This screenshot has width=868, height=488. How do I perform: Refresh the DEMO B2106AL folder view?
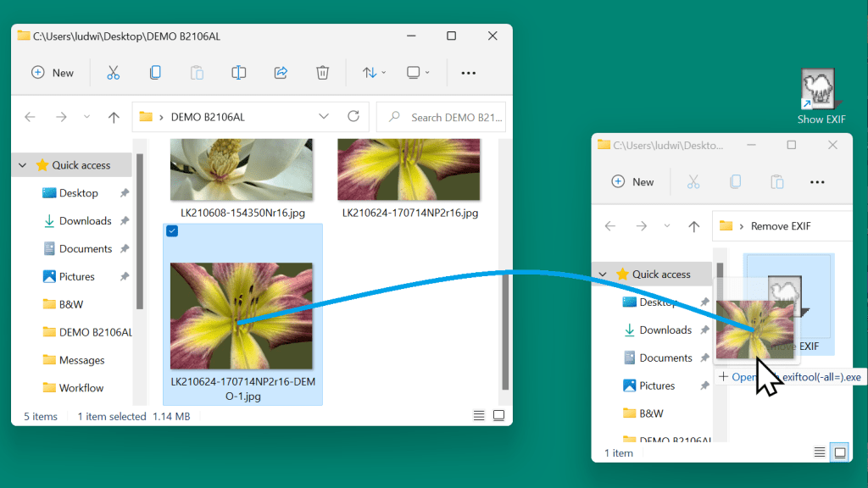[x=353, y=117]
